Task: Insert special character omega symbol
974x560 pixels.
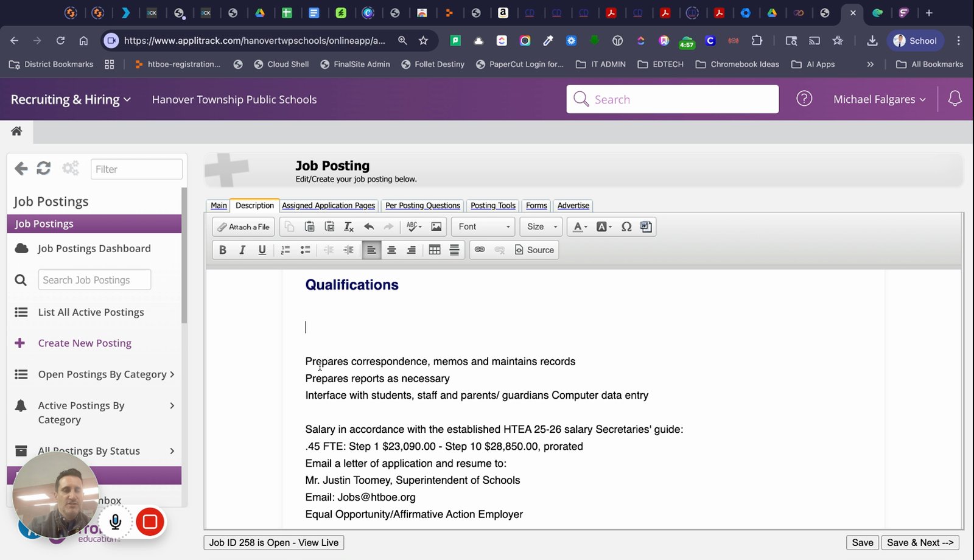Action: tap(626, 226)
